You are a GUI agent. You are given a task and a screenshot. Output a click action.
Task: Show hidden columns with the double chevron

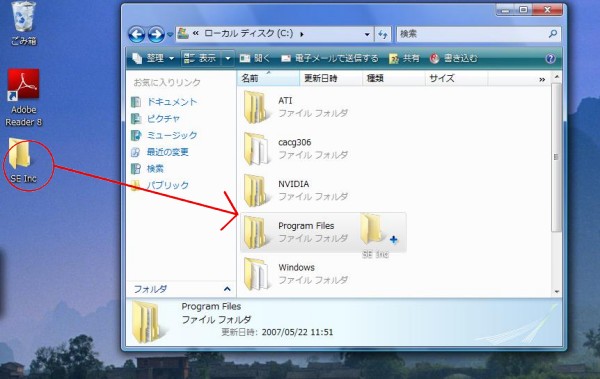click(x=542, y=80)
